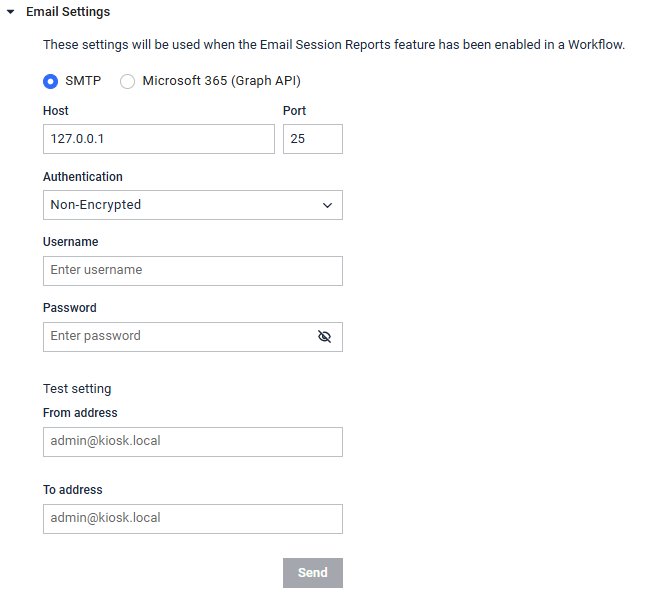Click the Host input field
Viewport: 668px width, 590px height.
[x=158, y=139]
